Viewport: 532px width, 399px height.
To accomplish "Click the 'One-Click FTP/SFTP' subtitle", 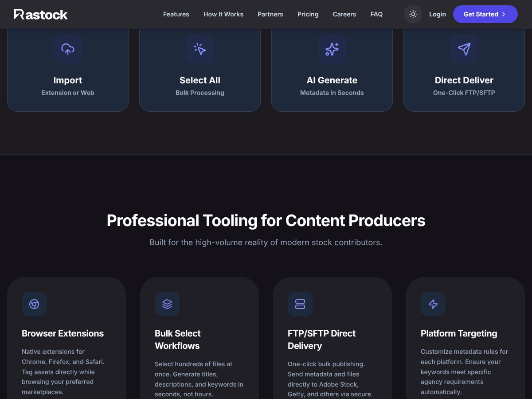I will click(464, 93).
